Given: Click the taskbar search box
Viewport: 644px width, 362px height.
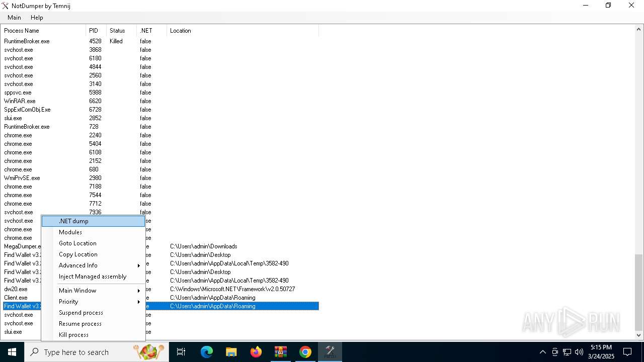Looking at the screenshot, I should pos(96,352).
